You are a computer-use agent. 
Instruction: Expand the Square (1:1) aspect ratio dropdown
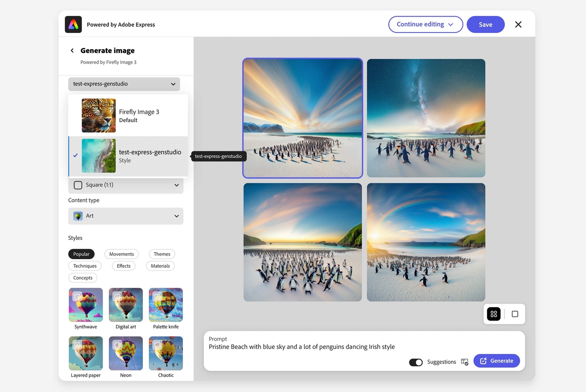pyautogui.click(x=126, y=185)
